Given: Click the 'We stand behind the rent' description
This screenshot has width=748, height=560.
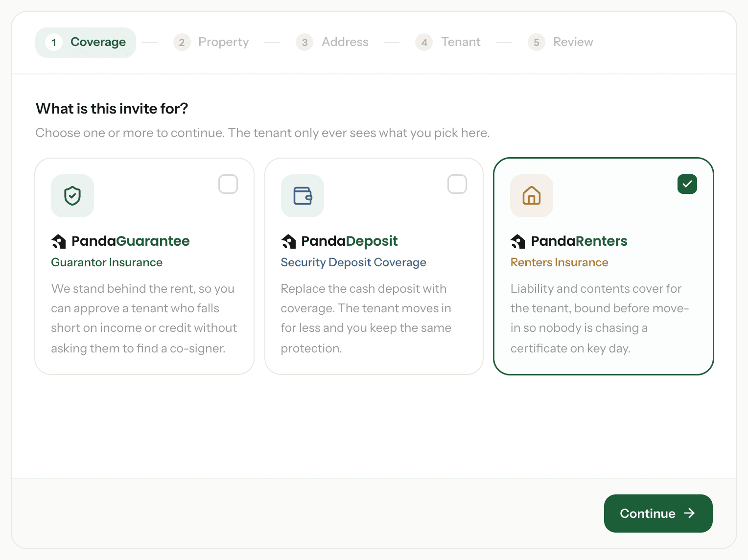Looking at the screenshot, I should point(144,318).
